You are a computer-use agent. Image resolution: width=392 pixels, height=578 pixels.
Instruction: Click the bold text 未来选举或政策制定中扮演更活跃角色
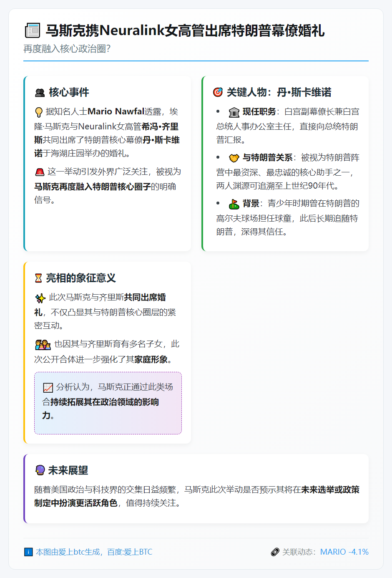click(197, 496)
